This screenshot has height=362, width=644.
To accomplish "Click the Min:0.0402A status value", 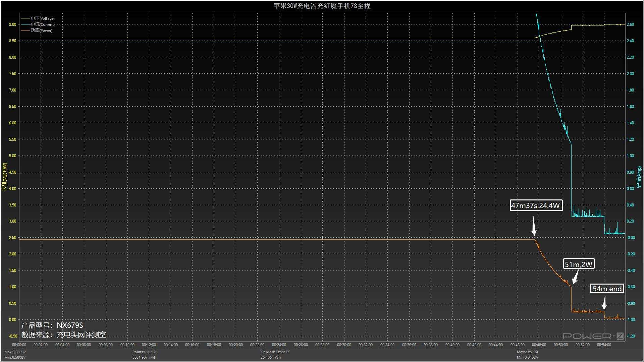I will point(527,357).
